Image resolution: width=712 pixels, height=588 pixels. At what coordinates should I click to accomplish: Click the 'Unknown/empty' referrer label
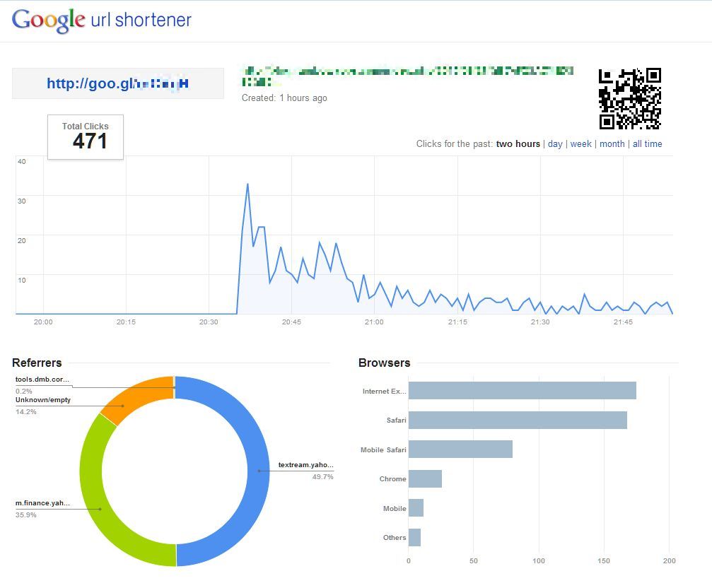tap(43, 400)
